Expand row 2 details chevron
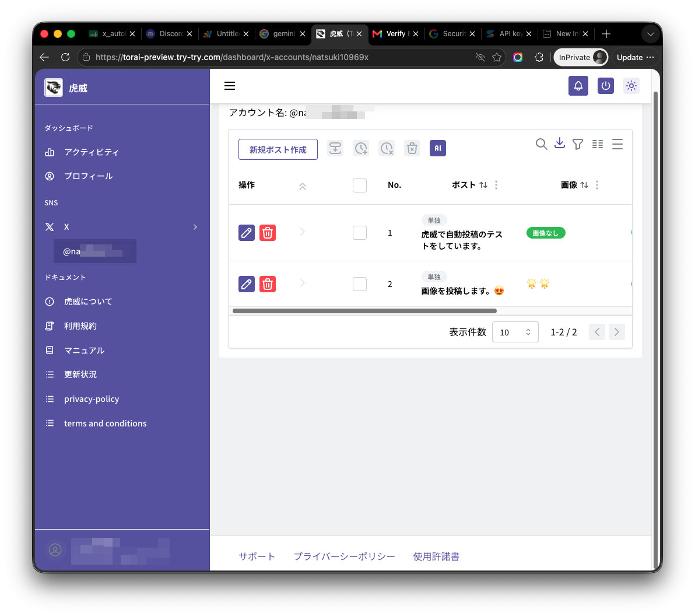695x616 pixels. coord(302,283)
